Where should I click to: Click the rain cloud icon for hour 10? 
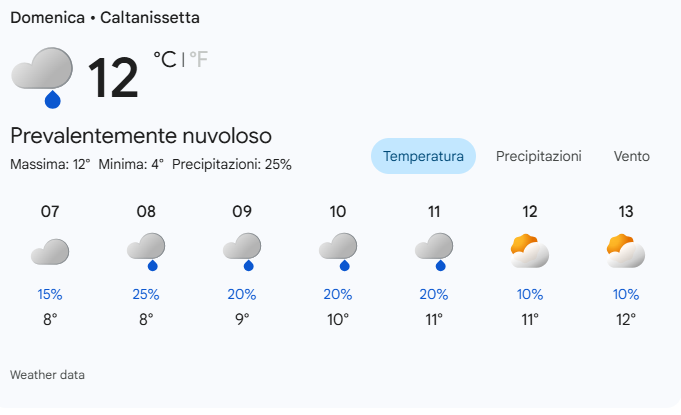(338, 251)
